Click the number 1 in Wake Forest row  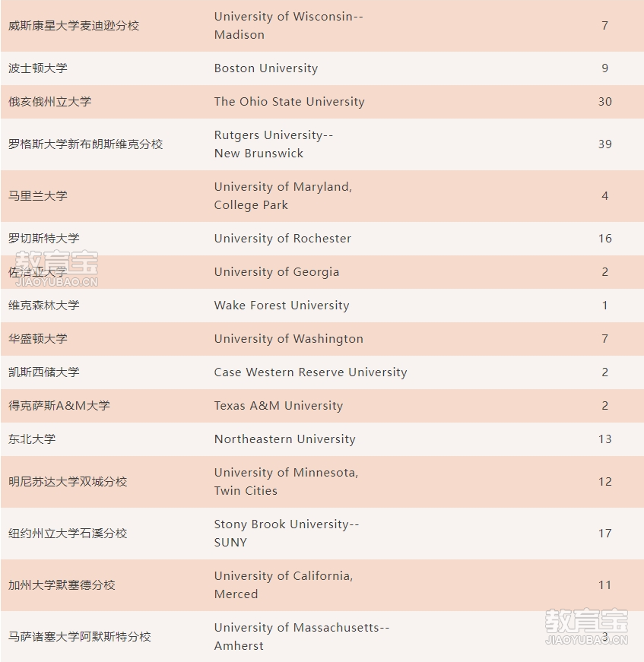(604, 305)
